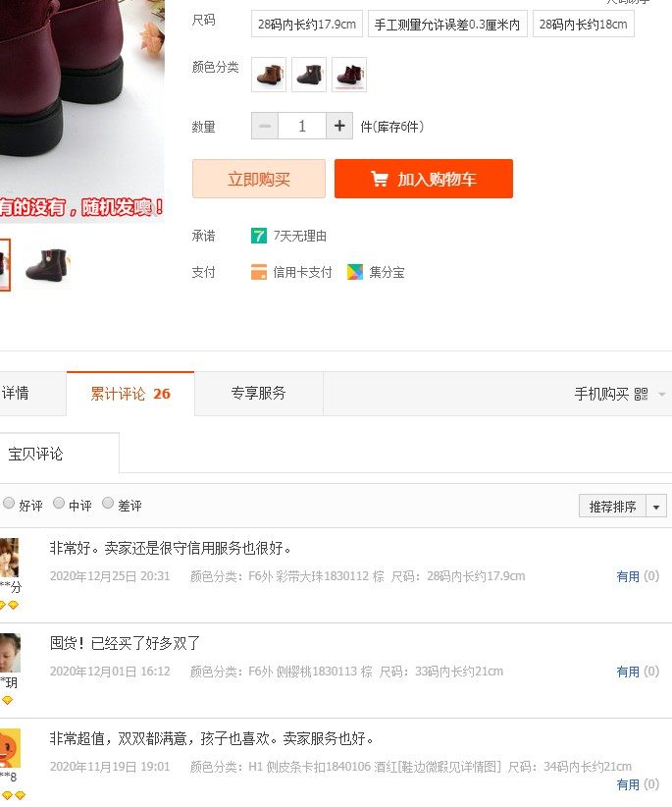
Task: Choose size 28码内长约17.9cm option
Action: (307, 24)
